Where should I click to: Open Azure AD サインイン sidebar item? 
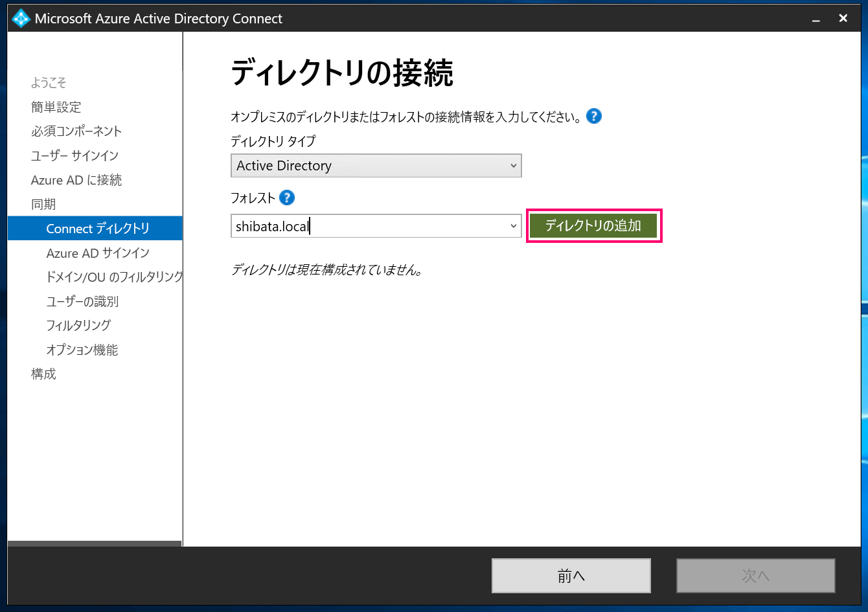(x=98, y=253)
